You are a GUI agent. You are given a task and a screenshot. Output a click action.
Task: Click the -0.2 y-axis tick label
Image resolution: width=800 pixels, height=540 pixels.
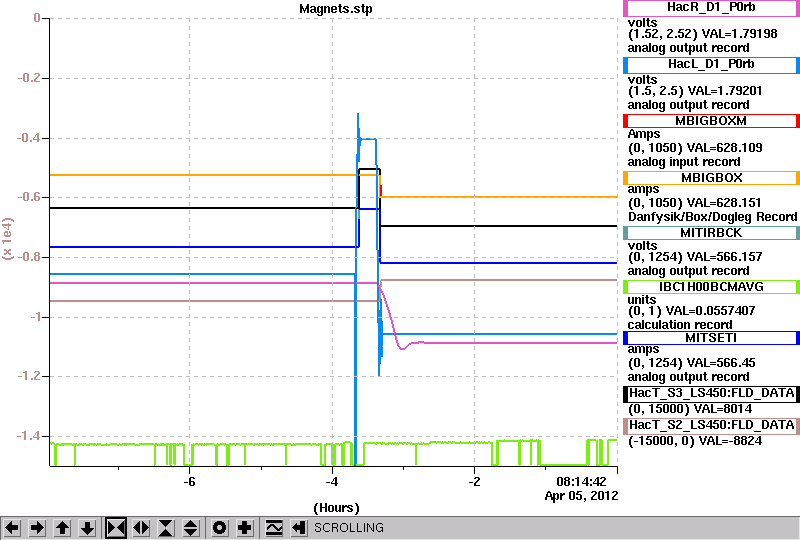click(29, 78)
